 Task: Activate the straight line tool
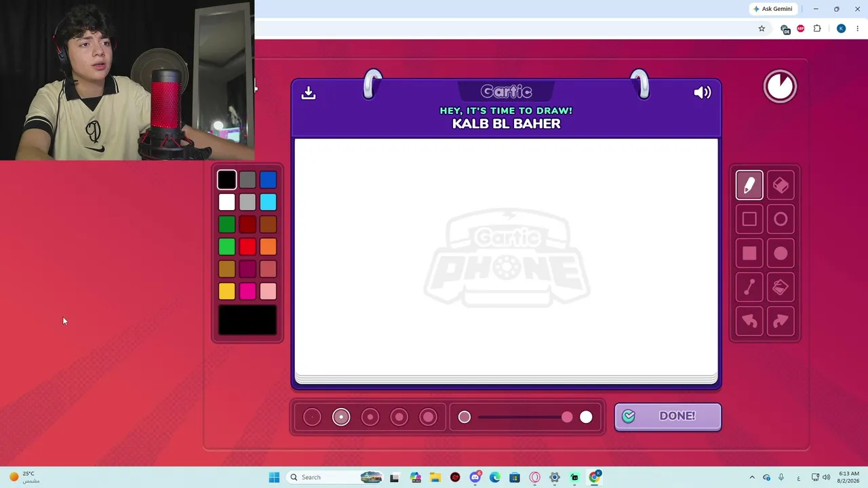coord(749,287)
